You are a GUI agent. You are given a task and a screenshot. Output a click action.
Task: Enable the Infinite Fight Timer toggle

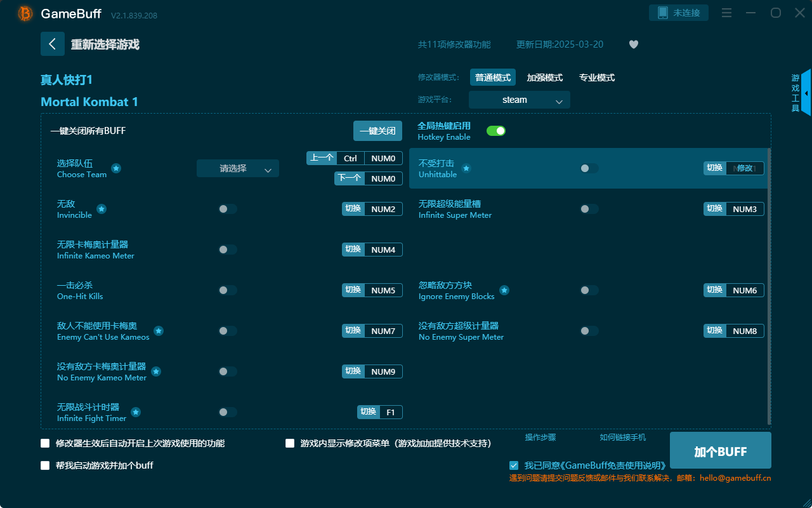click(228, 411)
